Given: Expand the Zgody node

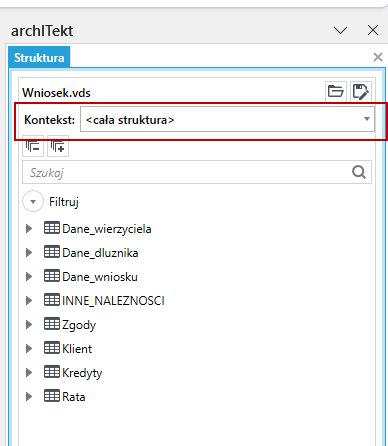Looking at the screenshot, I should click(x=29, y=325).
